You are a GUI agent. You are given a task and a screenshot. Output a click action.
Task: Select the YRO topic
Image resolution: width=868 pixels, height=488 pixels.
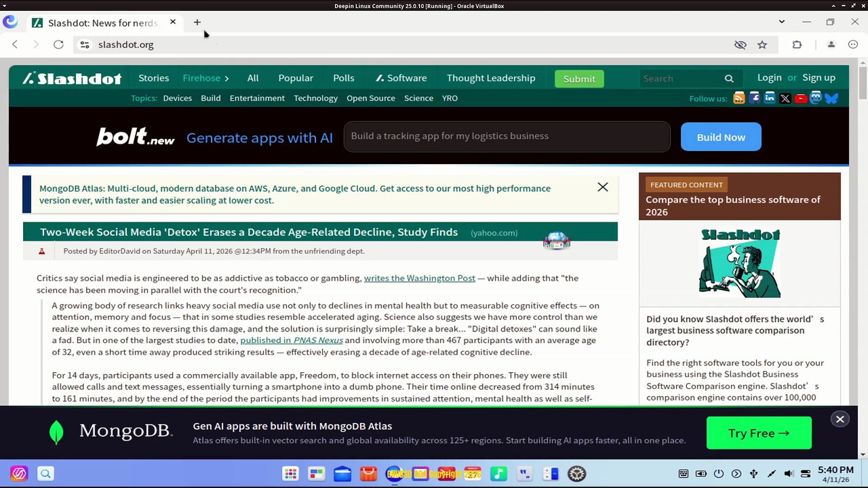pyautogui.click(x=450, y=98)
